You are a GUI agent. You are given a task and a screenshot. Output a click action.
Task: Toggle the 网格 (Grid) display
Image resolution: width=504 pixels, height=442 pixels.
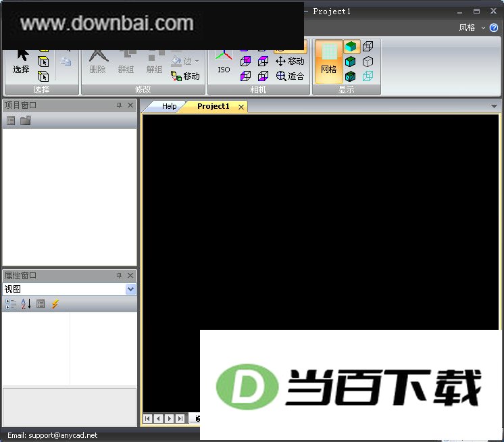(328, 62)
